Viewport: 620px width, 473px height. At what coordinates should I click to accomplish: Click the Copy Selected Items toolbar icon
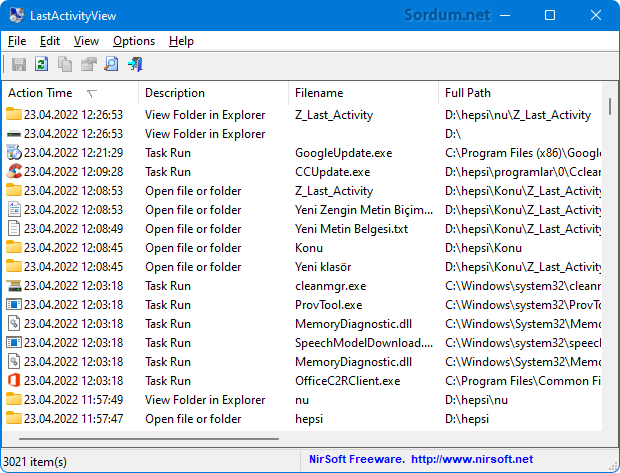tap(65, 64)
